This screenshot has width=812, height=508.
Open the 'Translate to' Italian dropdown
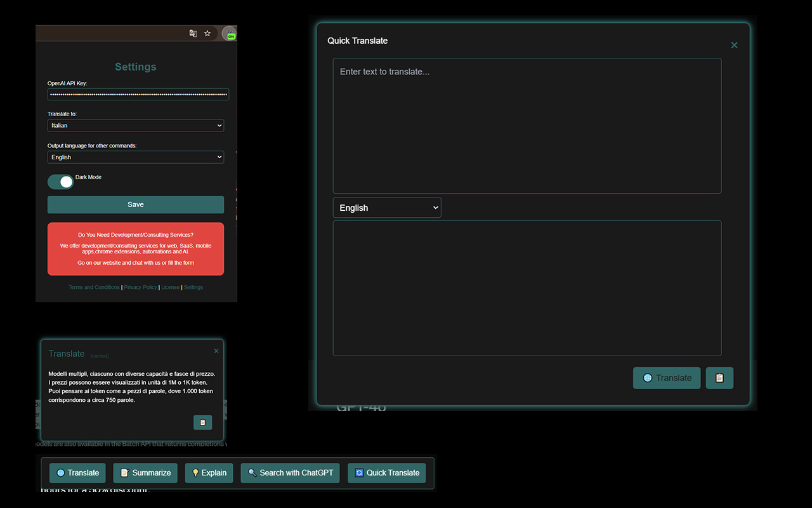coord(136,126)
